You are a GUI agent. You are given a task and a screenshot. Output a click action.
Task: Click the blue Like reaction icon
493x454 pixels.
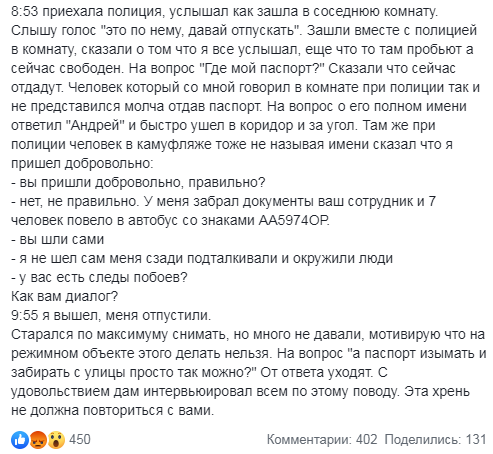tap(19, 440)
